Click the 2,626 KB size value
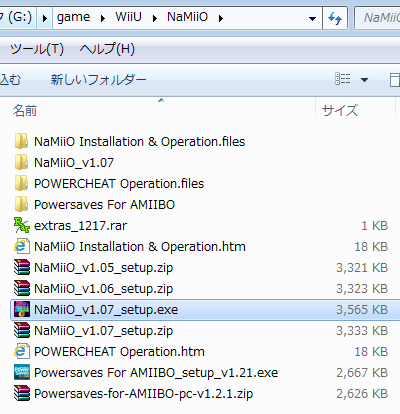 [362, 394]
